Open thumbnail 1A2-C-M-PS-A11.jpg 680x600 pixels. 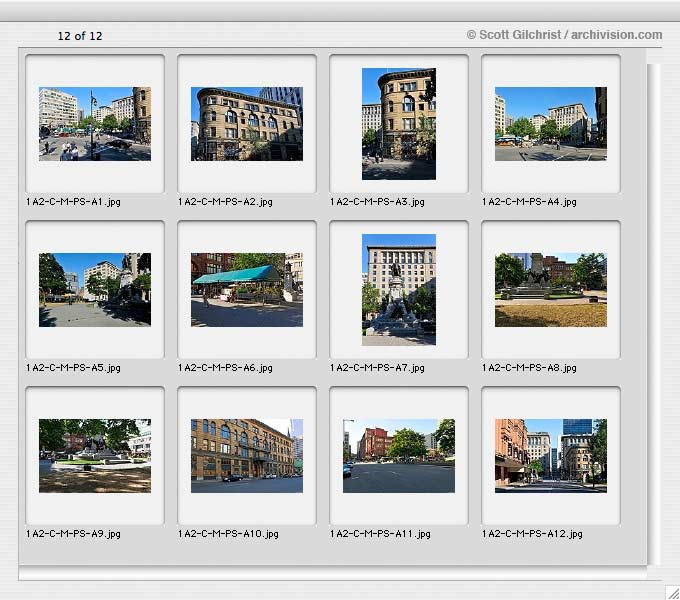[399, 456]
